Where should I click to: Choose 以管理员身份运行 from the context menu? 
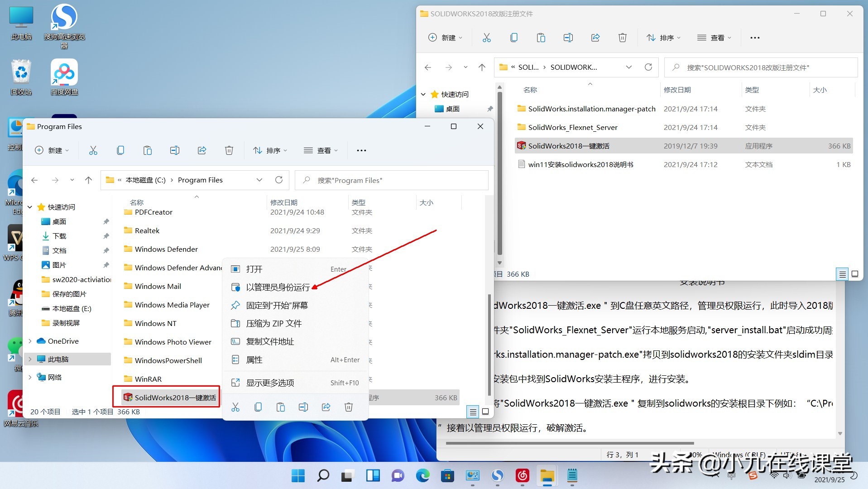pyautogui.click(x=278, y=287)
